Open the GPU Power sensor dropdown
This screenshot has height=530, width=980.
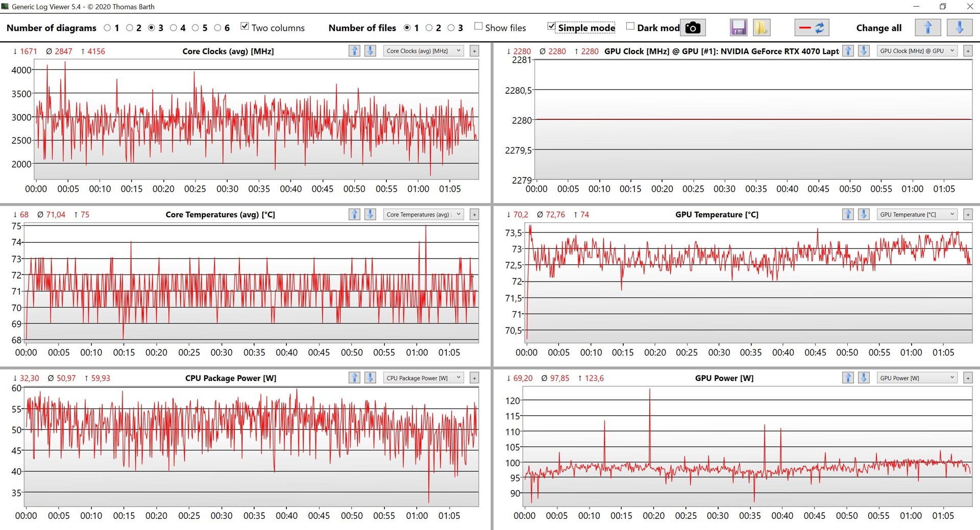(x=917, y=378)
